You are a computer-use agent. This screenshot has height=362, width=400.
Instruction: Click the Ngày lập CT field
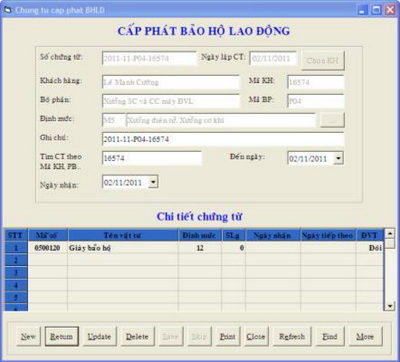(x=273, y=58)
